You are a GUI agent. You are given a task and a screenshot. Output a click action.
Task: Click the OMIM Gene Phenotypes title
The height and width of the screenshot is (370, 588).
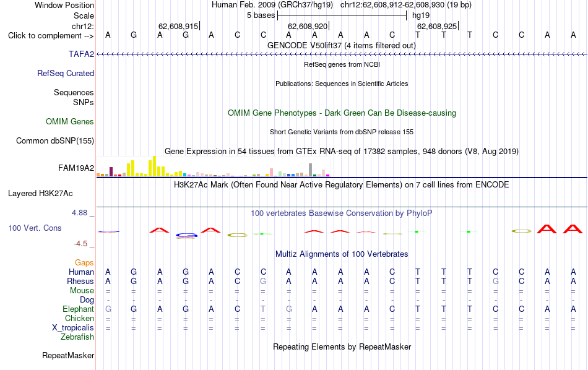click(342, 113)
